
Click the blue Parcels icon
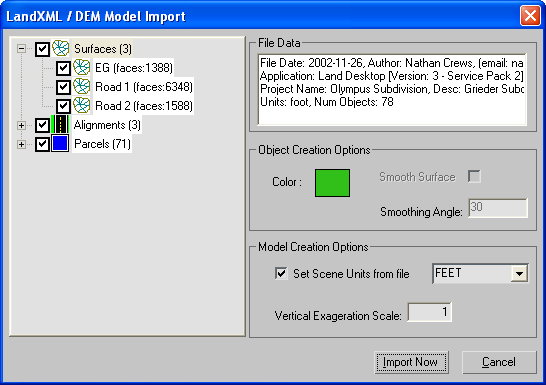[x=60, y=143]
